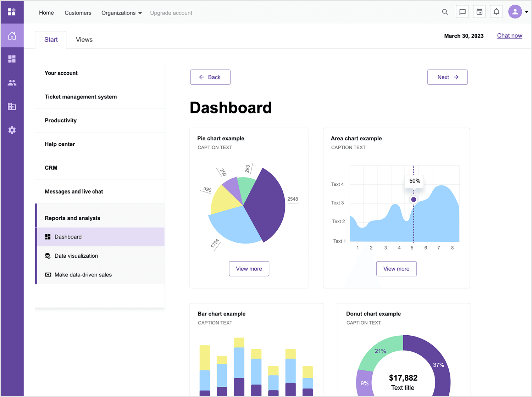Click the Area chart example title
Viewport: 532px width, 397px height.
coord(356,139)
